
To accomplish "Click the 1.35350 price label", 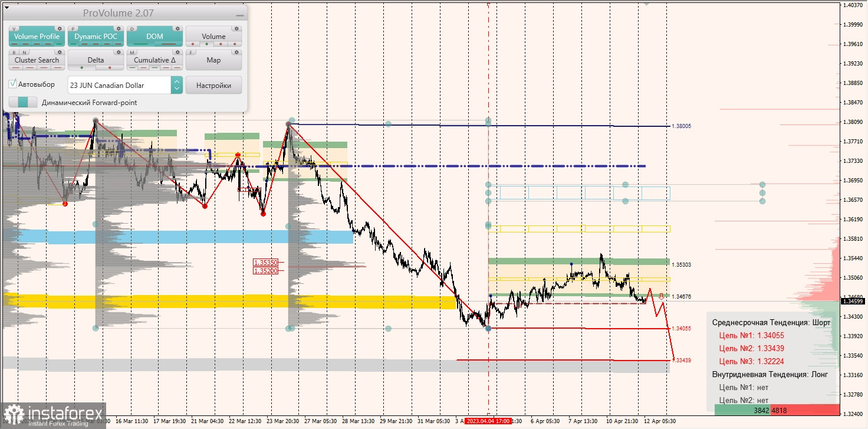I will 265,262.
